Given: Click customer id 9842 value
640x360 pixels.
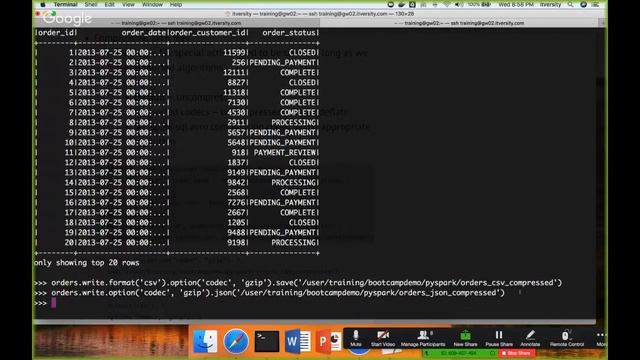Looking at the screenshot, I should pos(236,182).
